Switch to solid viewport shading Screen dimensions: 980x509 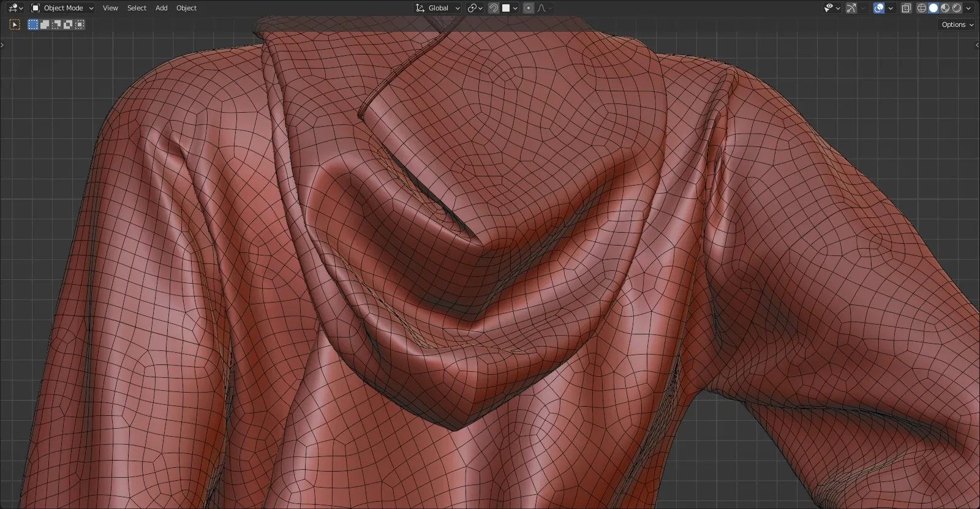click(x=933, y=8)
